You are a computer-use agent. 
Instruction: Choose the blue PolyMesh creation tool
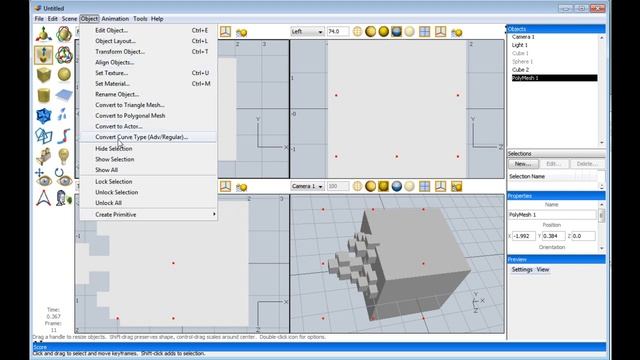[44, 116]
